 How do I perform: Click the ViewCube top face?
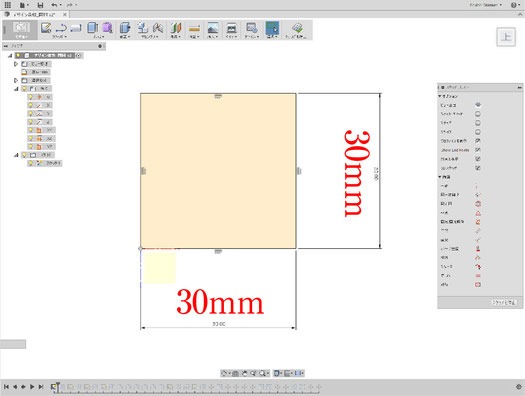506,37
